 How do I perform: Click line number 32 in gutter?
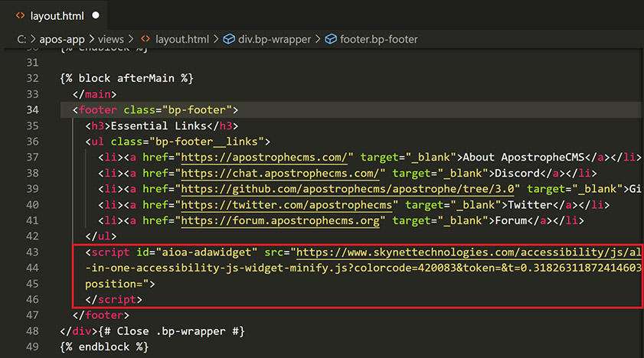pyautogui.click(x=32, y=78)
